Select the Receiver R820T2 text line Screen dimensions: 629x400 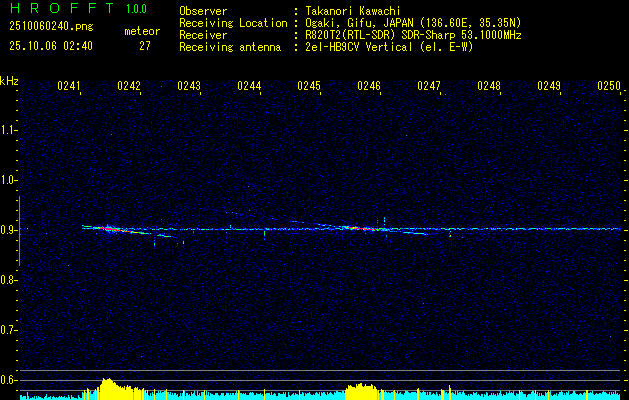(350, 35)
